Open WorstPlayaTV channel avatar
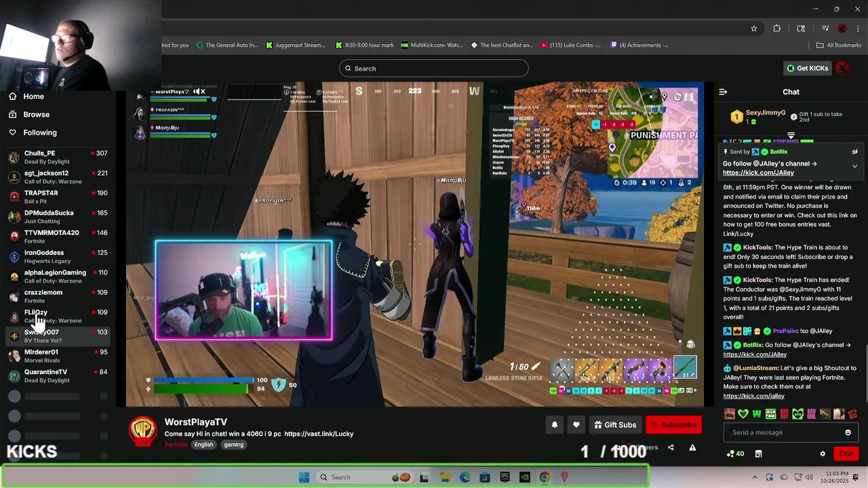 (x=144, y=431)
